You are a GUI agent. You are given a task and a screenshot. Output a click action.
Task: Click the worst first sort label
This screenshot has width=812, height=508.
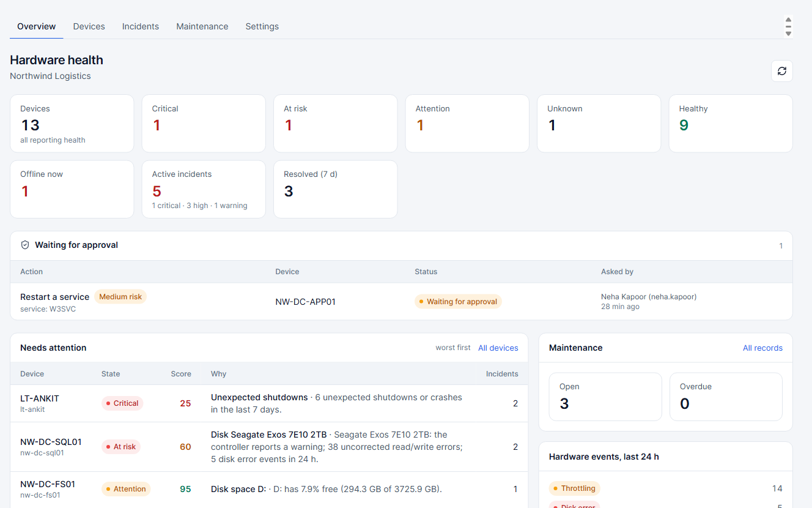pos(453,348)
